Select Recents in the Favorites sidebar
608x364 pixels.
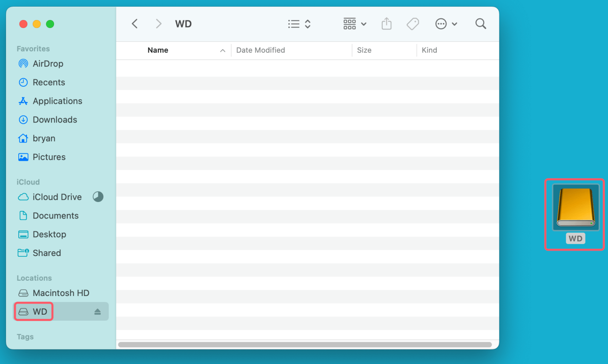coord(49,82)
